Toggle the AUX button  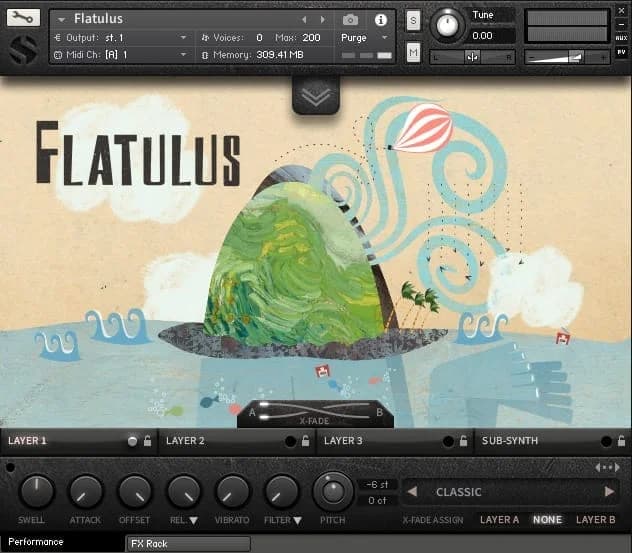click(621, 38)
